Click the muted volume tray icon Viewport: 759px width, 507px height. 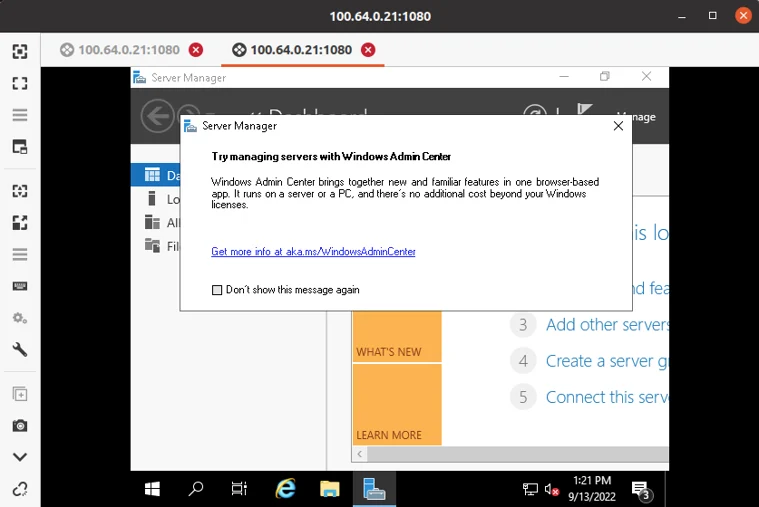(x=552, y=490)
